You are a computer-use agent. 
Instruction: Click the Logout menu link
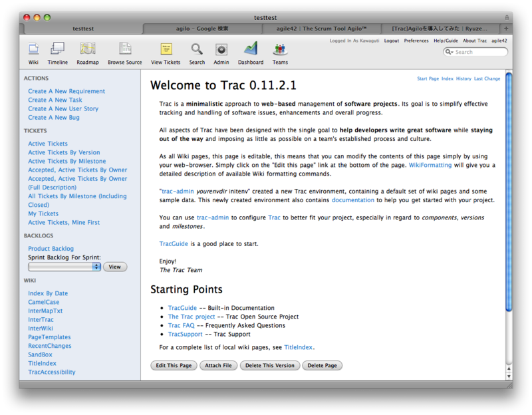click(x=392, y=41)
